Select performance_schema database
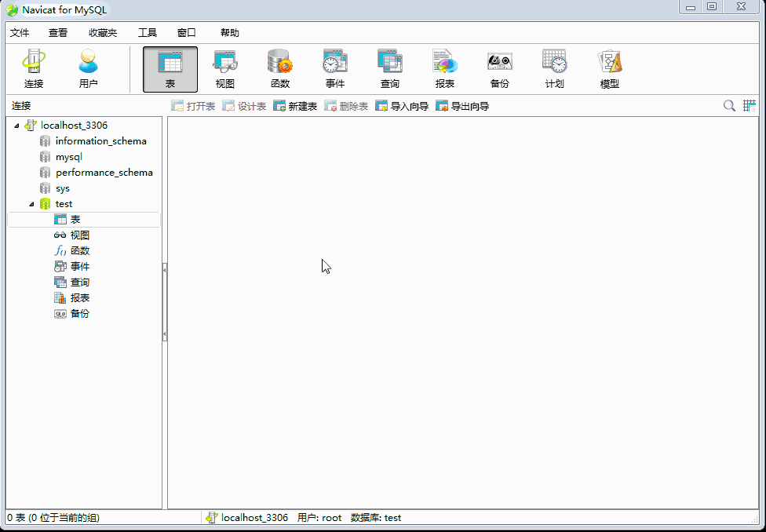This screenshot has height=532, width=766. click(x=104, y=173)
